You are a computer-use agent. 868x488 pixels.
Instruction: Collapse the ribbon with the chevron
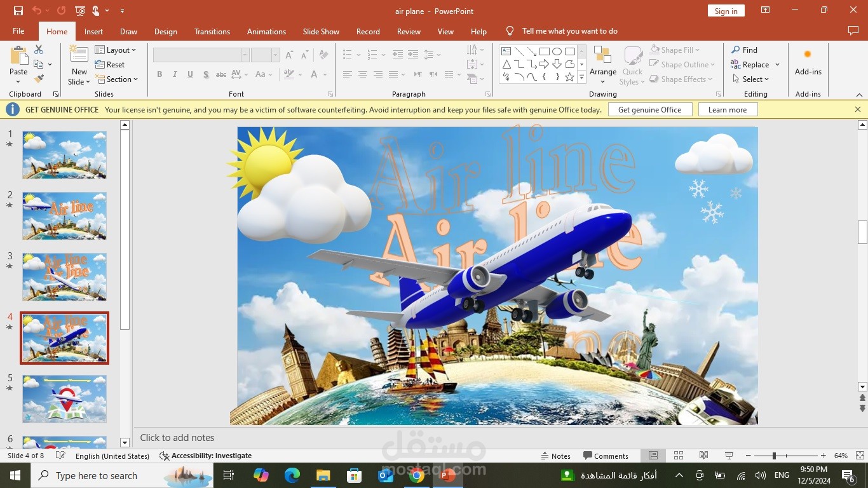858,93
